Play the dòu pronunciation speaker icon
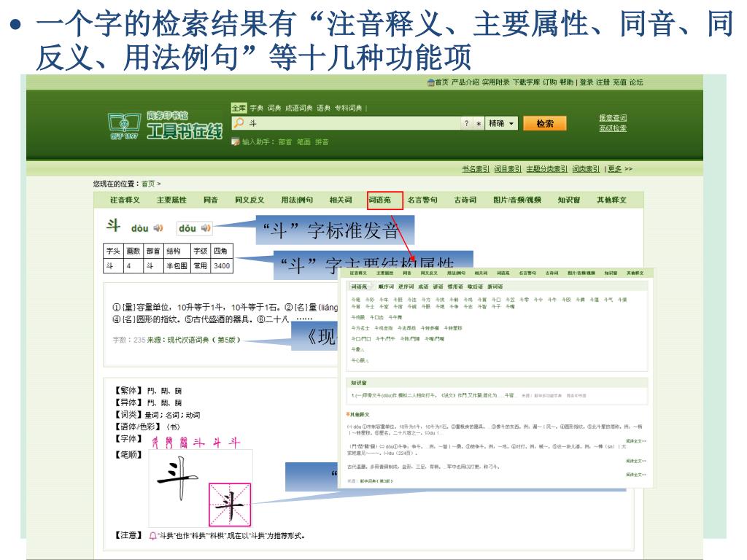This screenshot has height=560, width=747. point(158,228)
